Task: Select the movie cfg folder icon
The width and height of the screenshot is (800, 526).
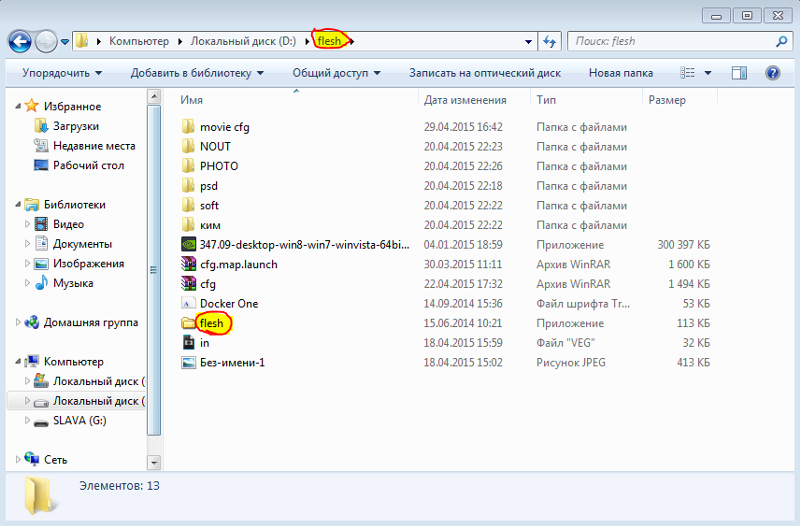Action: click(x=188, y=127)
